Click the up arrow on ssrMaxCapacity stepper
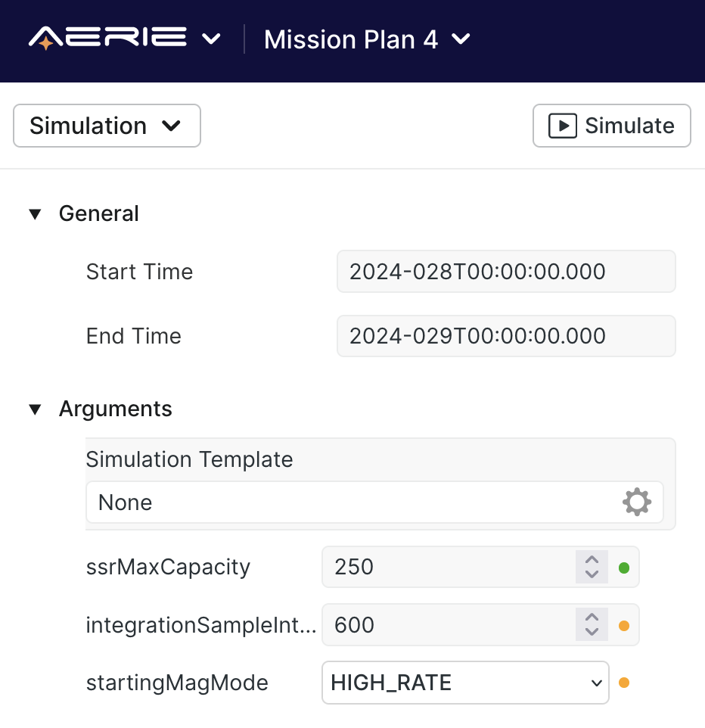 591,561
